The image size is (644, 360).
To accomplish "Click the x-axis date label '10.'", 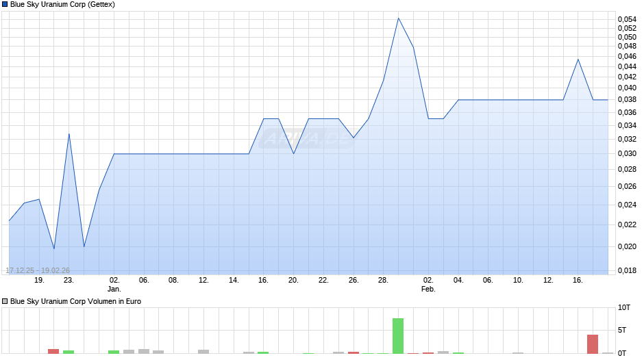I will [x=519, y=281].
